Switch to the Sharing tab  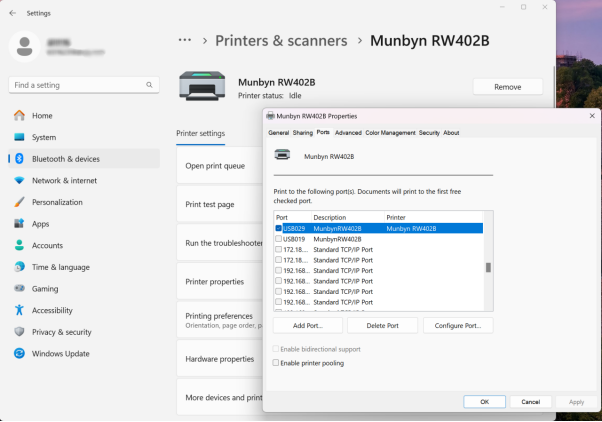point(303,132)
